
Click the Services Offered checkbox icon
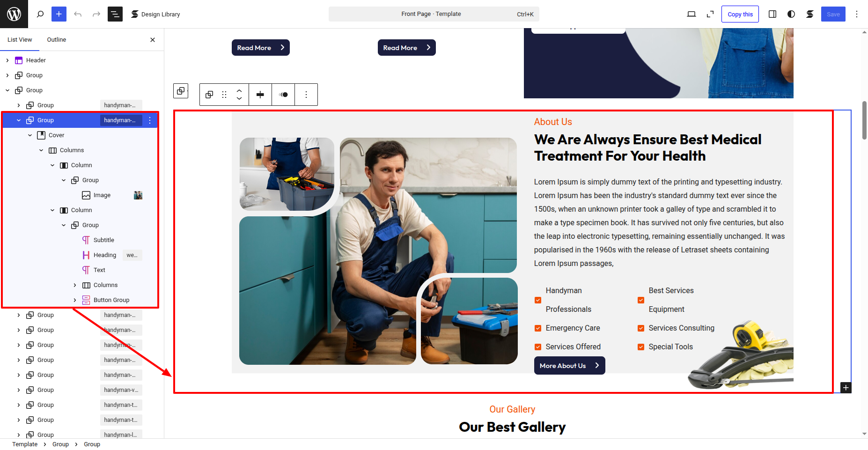(538, 347)
